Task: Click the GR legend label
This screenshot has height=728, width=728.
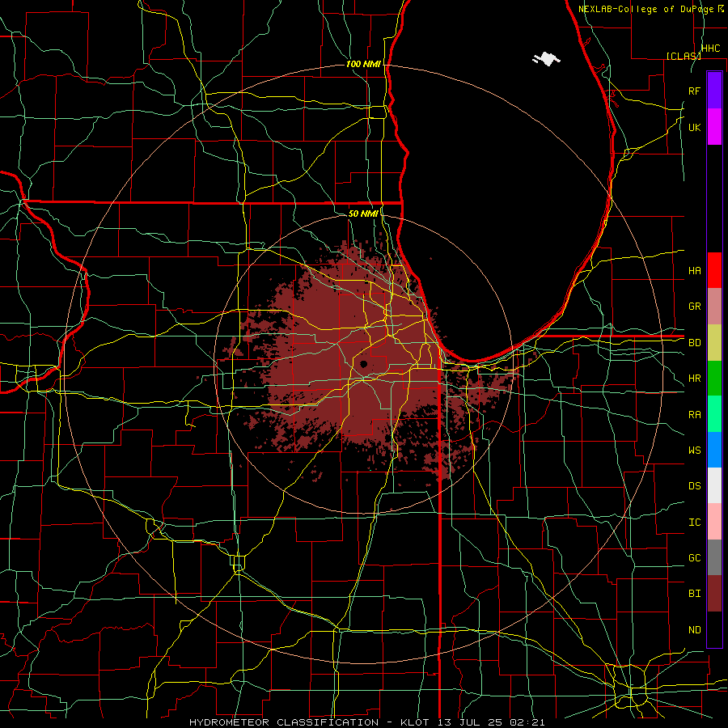Action: (695, 307)
